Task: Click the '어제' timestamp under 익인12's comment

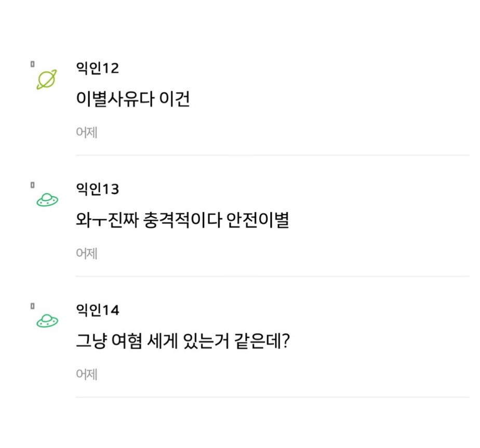Action: click(87, 133)
